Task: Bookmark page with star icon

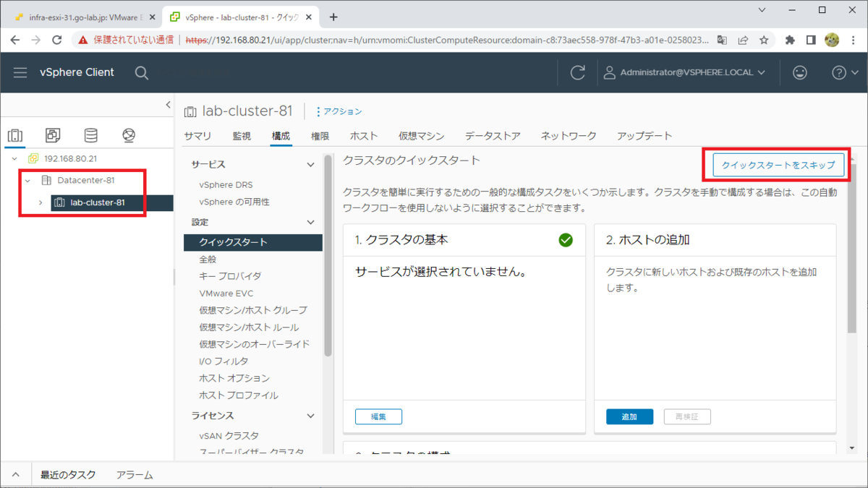Action: 764,40
